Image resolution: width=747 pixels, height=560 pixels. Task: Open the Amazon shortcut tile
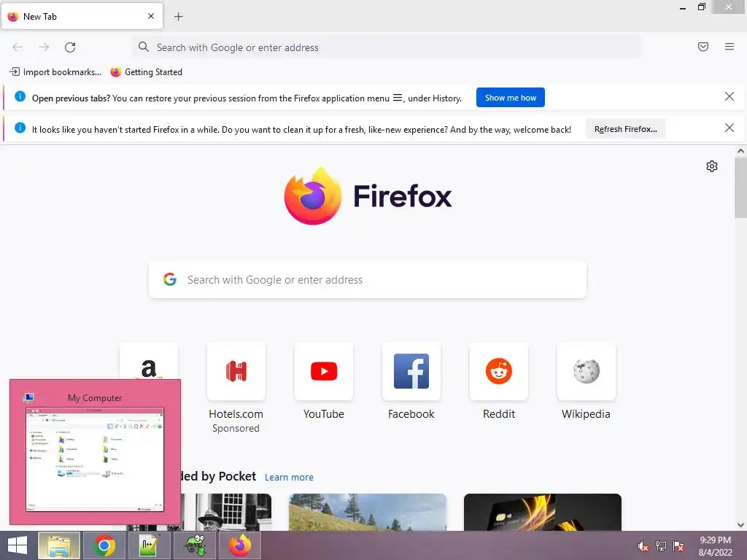pos(149,362)
